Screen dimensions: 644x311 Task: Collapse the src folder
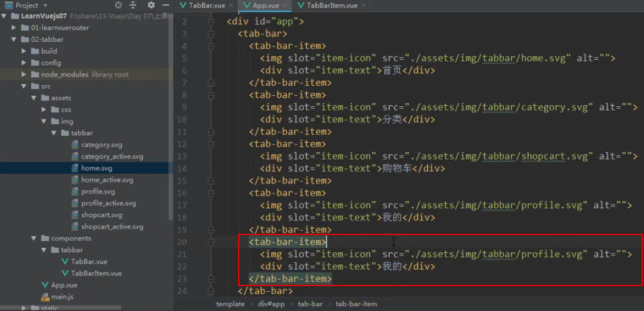click(x=24, y=86)
